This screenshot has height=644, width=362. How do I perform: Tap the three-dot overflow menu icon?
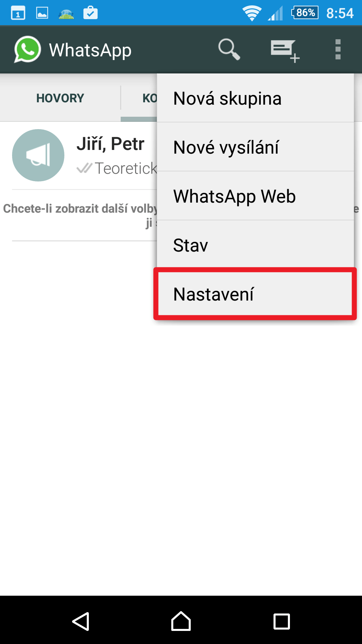tap(338, 50)
